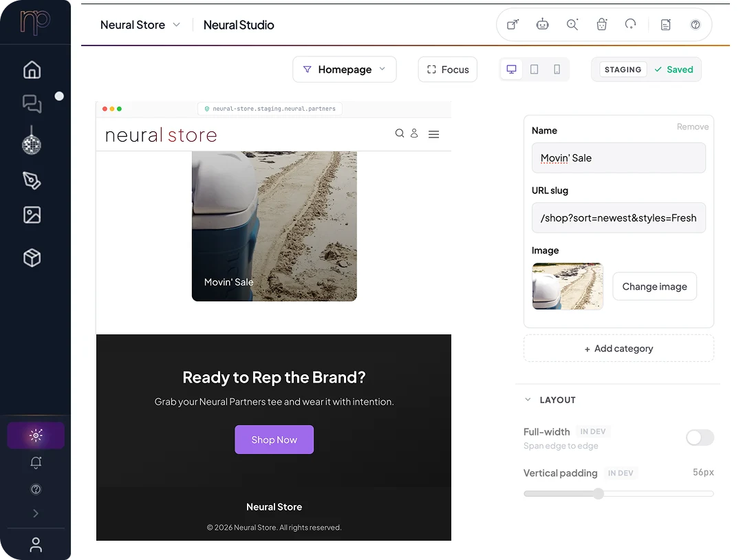Click the Name input field
743x560 pixels.
618,158
